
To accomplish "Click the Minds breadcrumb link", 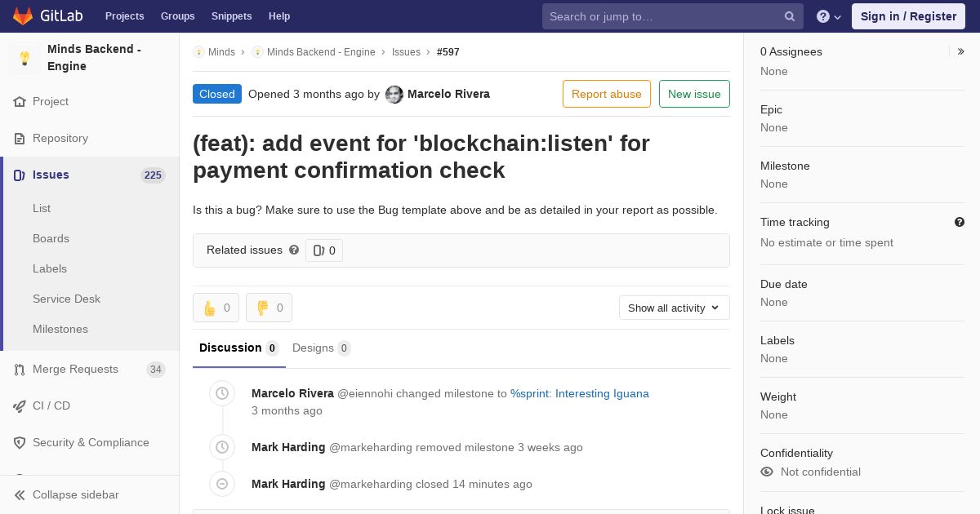I will click(221, 52).
